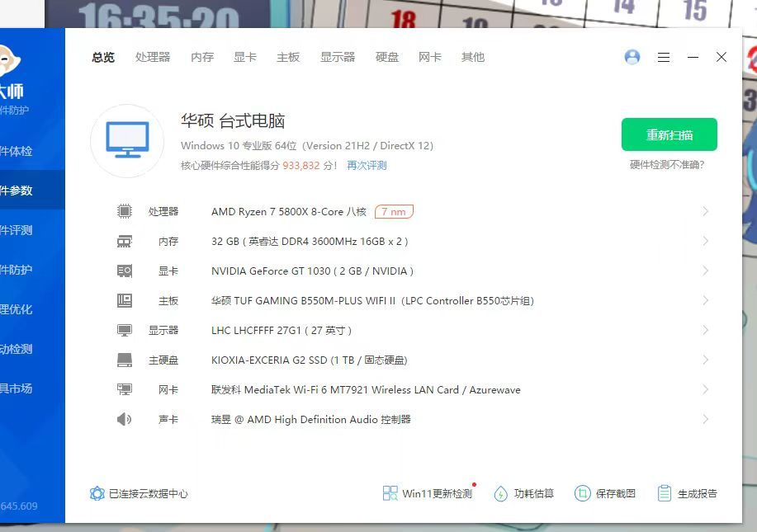Click the 7 nm badge
The image size is (757, 532).
[394, 212]
